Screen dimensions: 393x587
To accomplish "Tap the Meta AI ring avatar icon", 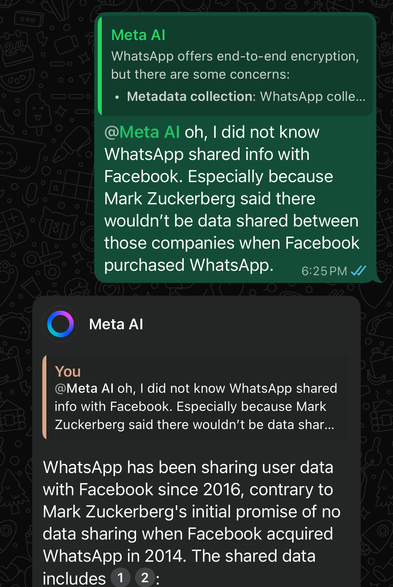I will [61, 324].
